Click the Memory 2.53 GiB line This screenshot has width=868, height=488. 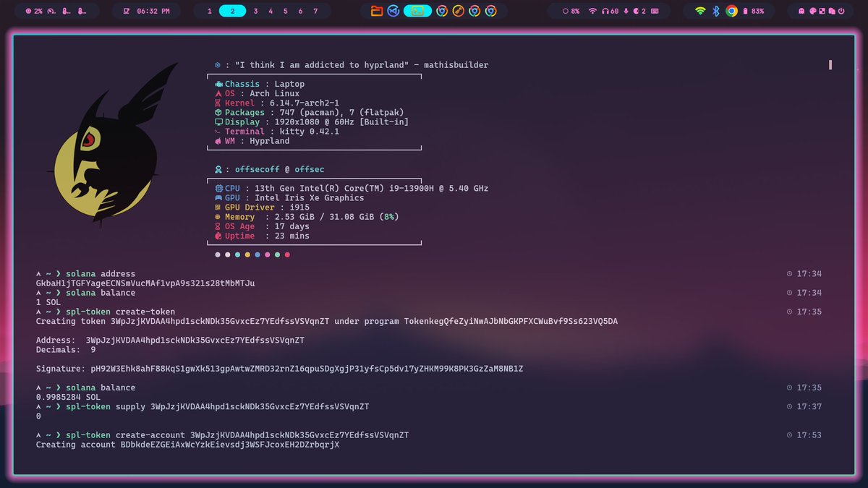pyautogui.click(x=307, y=217)
